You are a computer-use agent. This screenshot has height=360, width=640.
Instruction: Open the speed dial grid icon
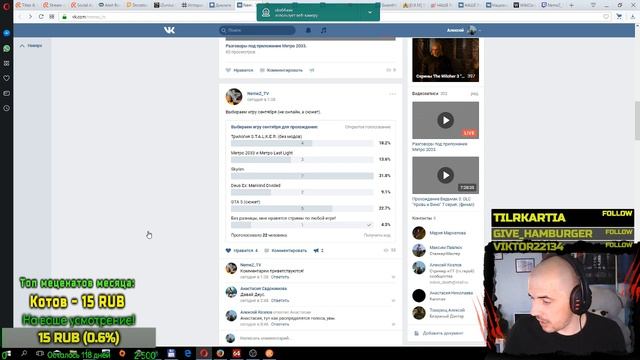coord(52,17)
